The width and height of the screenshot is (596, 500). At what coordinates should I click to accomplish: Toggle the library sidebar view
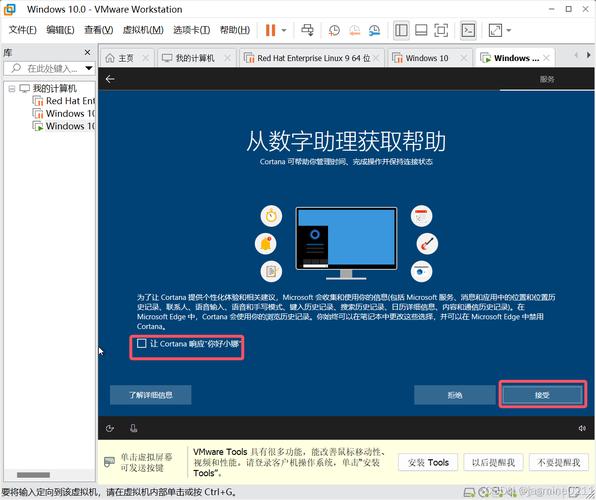401,30
